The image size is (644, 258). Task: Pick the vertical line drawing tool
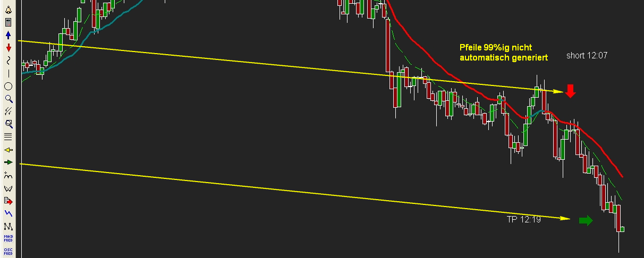[x=8, y=73]
